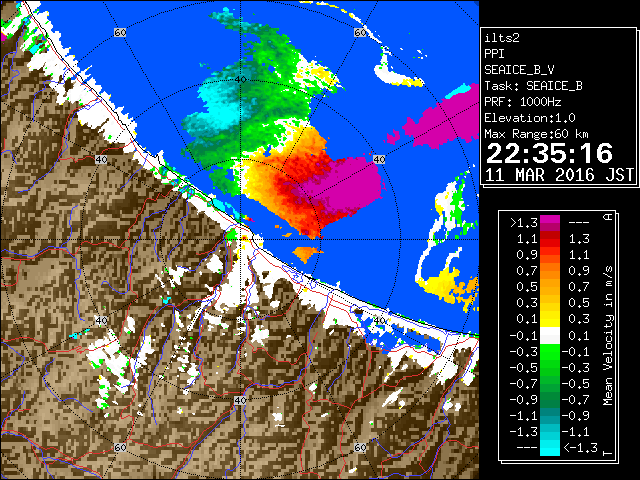
Task: Click the '40' range label beside the magenta echo
Action: [379, 159]
